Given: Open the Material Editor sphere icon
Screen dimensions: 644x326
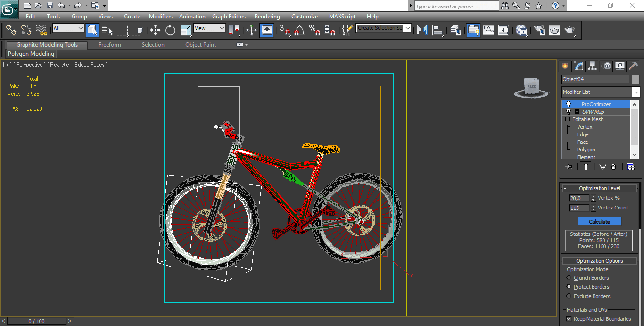Looking at the screenshot, I should [521, 30].
